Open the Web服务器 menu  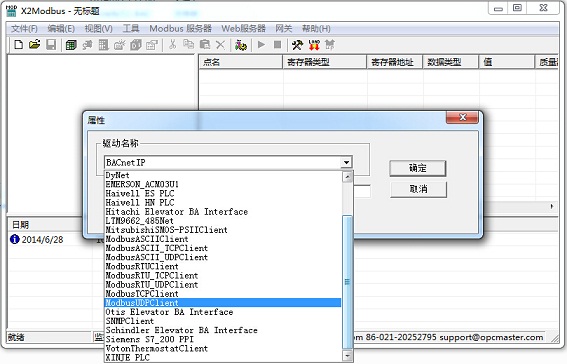point(243,29)
